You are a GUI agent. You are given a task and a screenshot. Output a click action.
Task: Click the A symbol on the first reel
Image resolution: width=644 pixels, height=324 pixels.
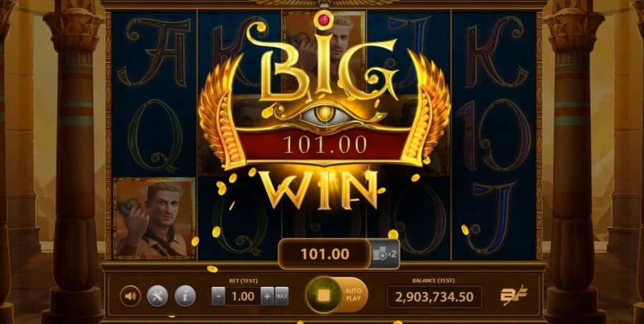point(152,51)
